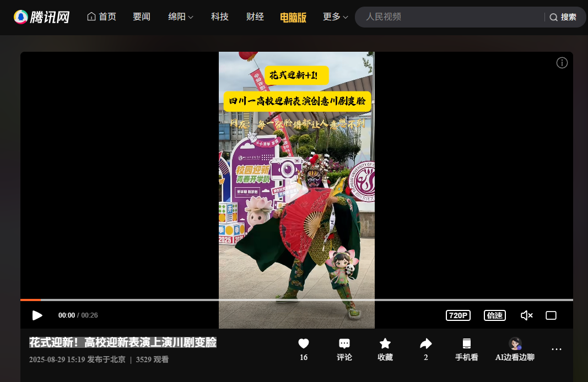Add video to favorites with star icon
588x382 pixels.
point(385,344)
